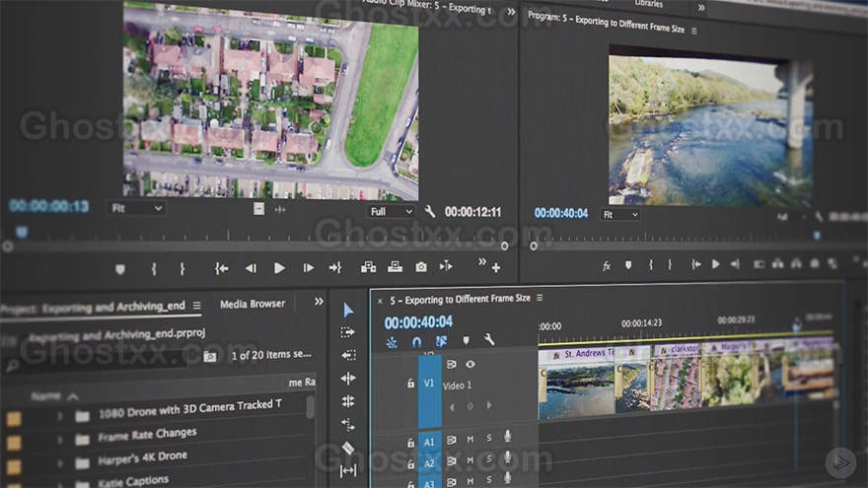The width and height of the screenshot is (868, 488).
Task: Open timeline sequence panel menu
Action: 540,298
